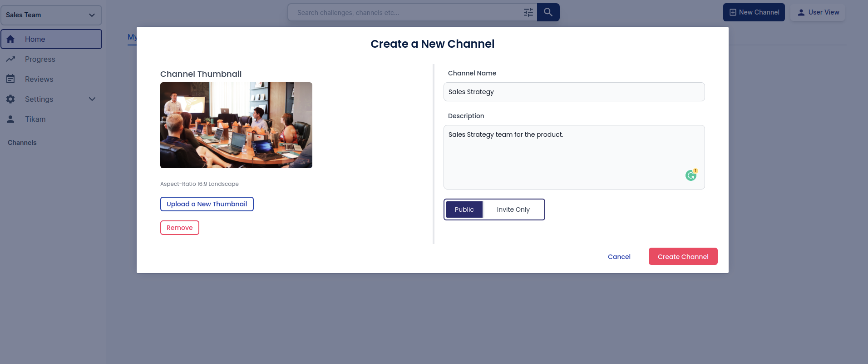
Task: Click the Channels heading in the sidebar
Action: (22, 143)
